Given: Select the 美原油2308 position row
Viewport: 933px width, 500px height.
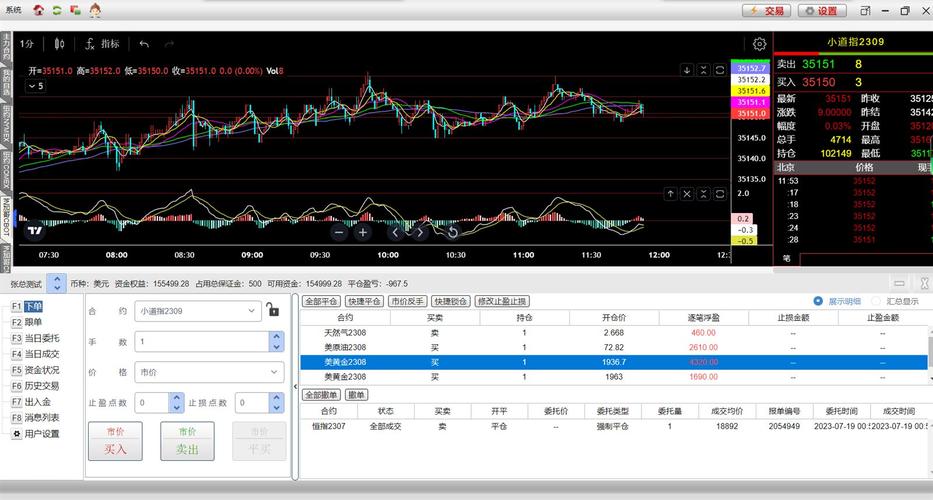Looking at the screenshot, I should point(614,348).
